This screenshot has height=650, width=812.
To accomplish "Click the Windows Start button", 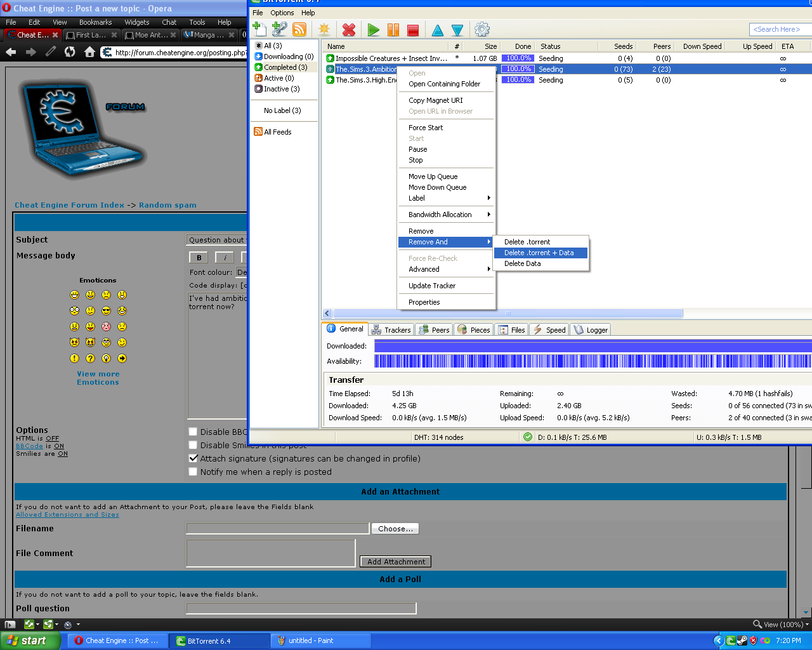I will pyautogui.click(x=30, y=640).
